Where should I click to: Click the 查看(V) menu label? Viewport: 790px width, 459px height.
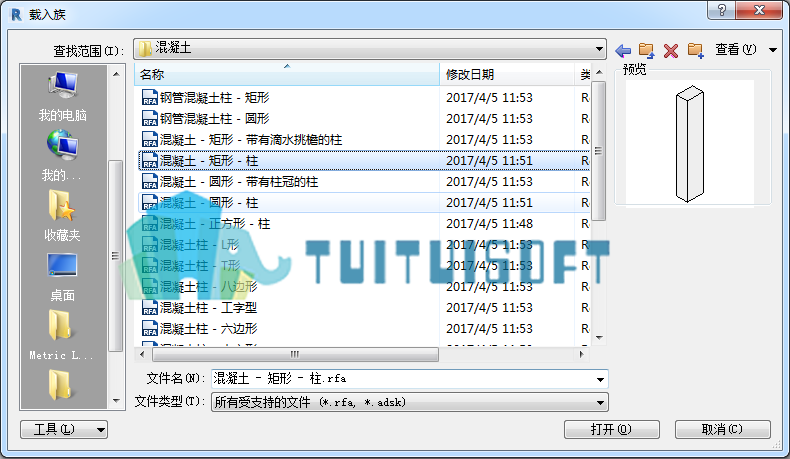click(736, 49)
